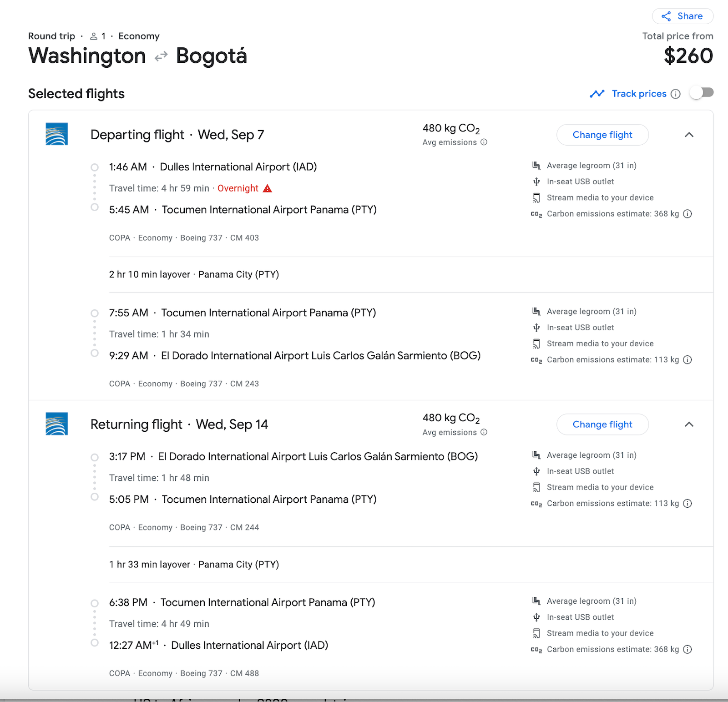Click the in-seat USB outlet icon
Screen dimensions: 728x702
coord(537,182)
